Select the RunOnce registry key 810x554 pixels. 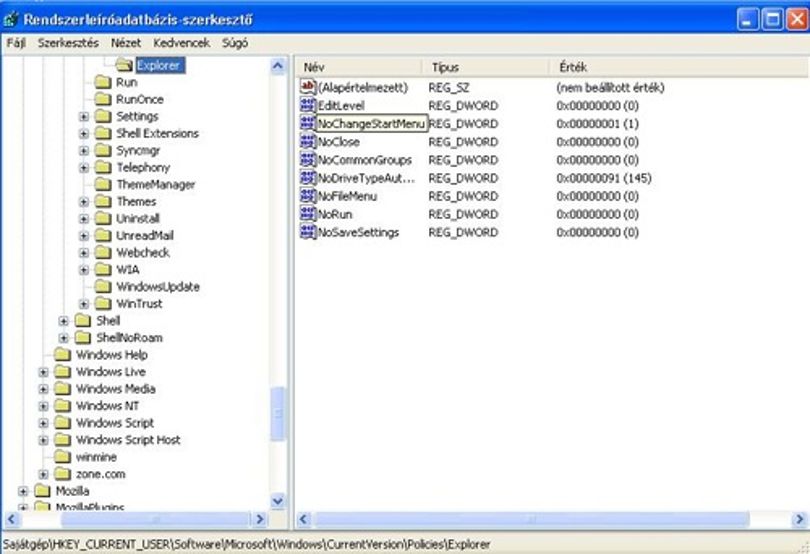139,99
